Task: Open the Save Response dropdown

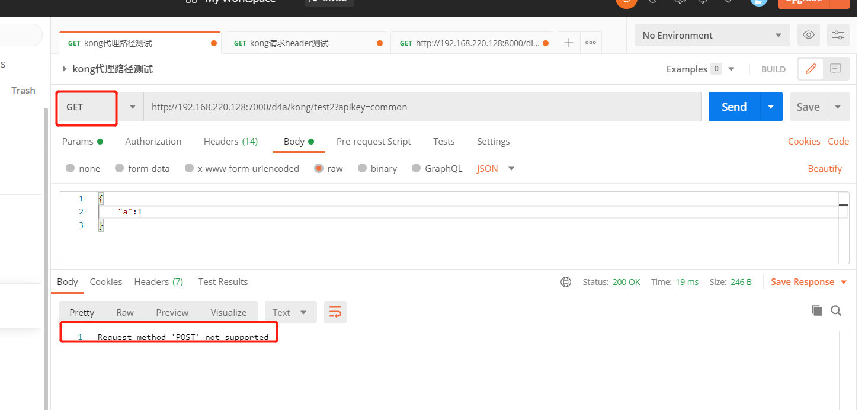Action: (809, 282)
